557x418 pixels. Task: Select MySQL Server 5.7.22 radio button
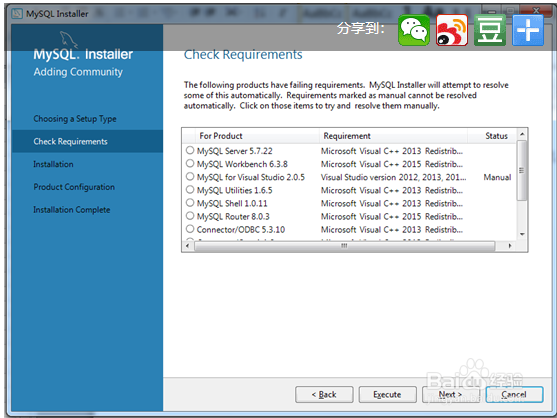click(190, 150)
